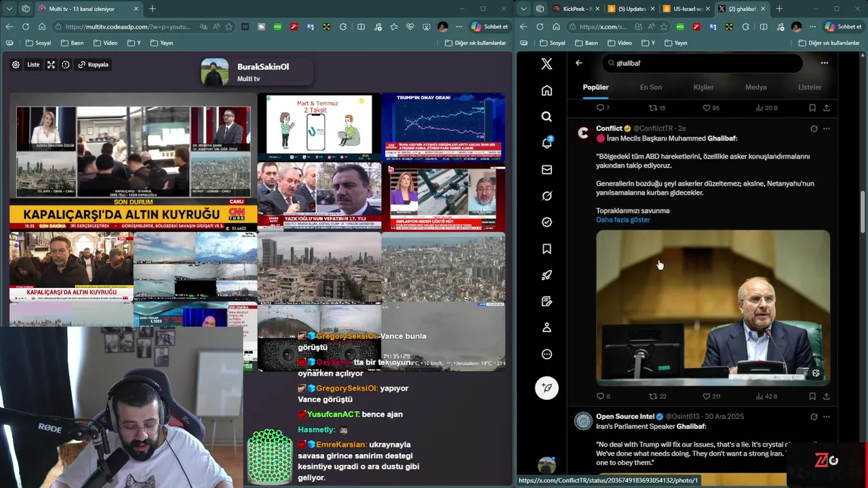868x488 pixels.
Task: Click the Kopyala link-copy button
Action: pos(94,64)
